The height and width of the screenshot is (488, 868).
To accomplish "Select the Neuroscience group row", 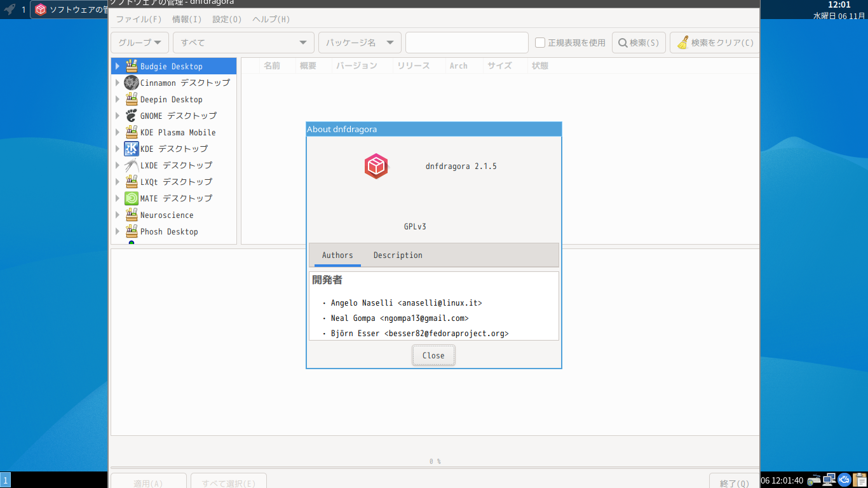I will coord(174,215).
